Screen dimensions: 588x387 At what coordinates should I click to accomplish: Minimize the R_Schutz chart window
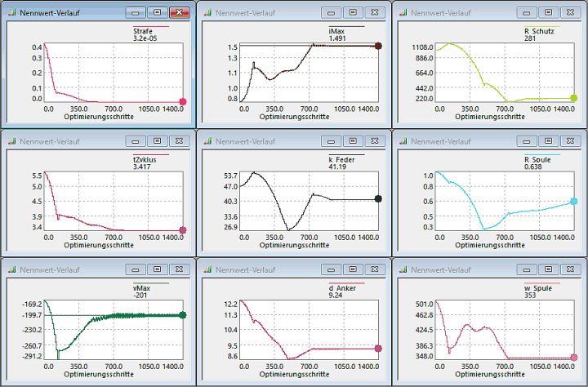tap(526, 14)
